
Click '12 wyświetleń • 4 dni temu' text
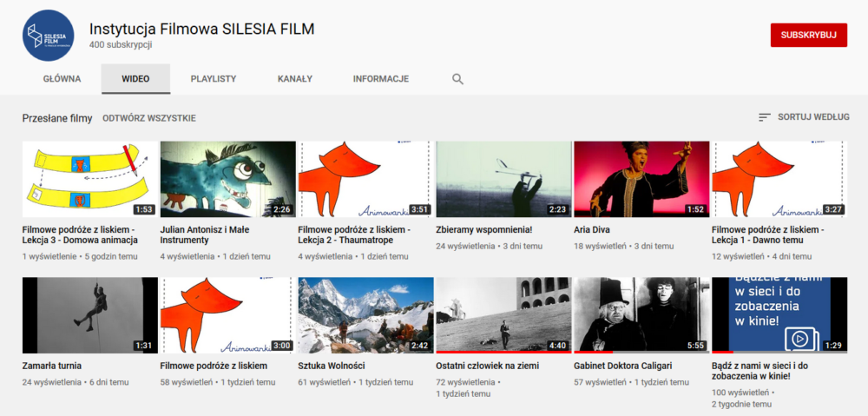(762, 256)
